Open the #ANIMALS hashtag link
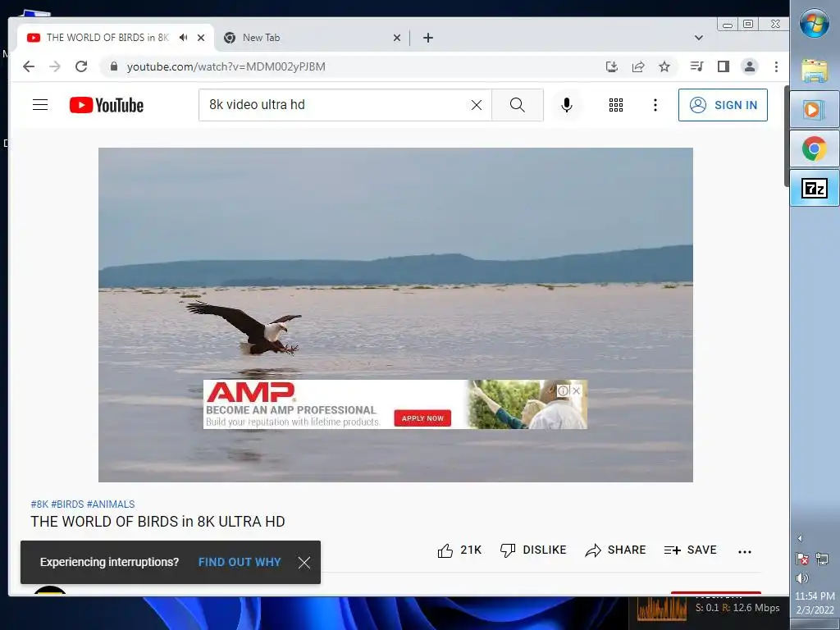 111,504
